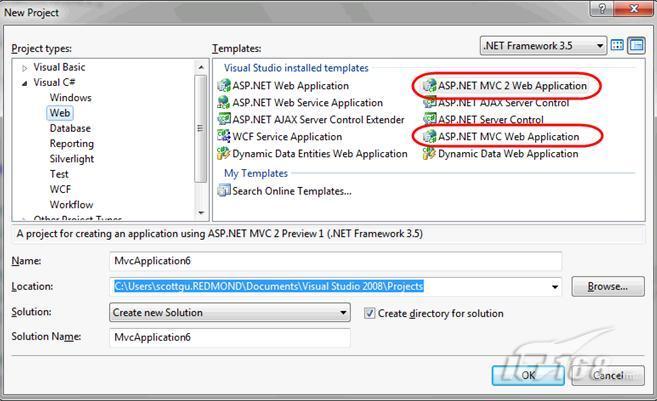Image resolution: width=657 pixels, height=401 pixels.
Task: Collapse the Visual C# tree node
Action: click(x=25, y=83)
